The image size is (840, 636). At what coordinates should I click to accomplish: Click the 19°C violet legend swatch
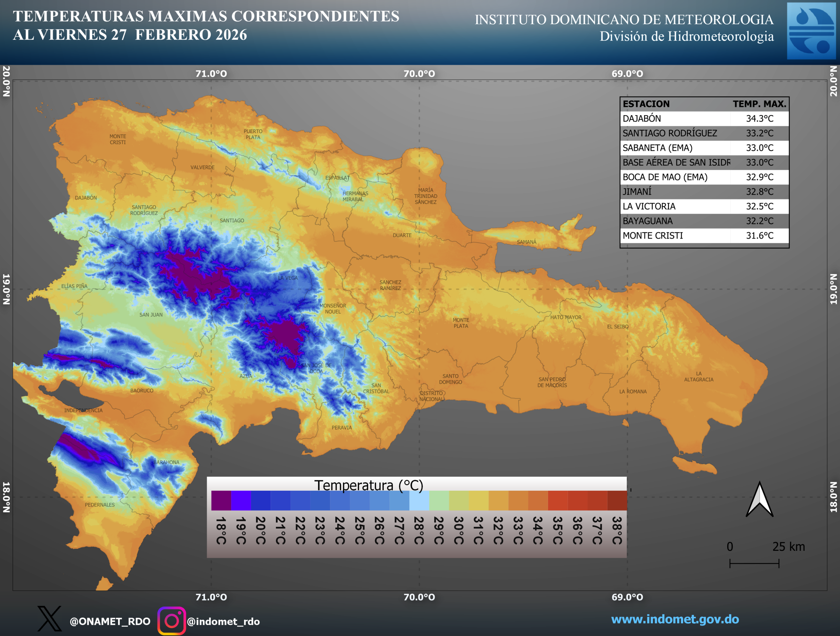(241, 501)
